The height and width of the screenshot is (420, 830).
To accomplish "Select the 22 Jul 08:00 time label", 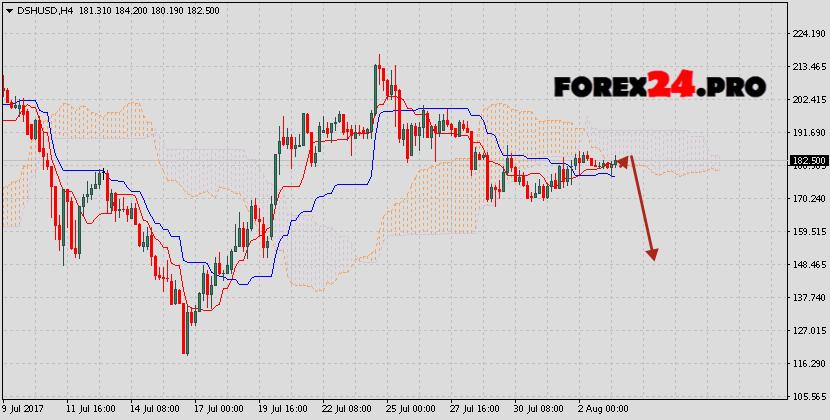I will (x=348, y=409).
